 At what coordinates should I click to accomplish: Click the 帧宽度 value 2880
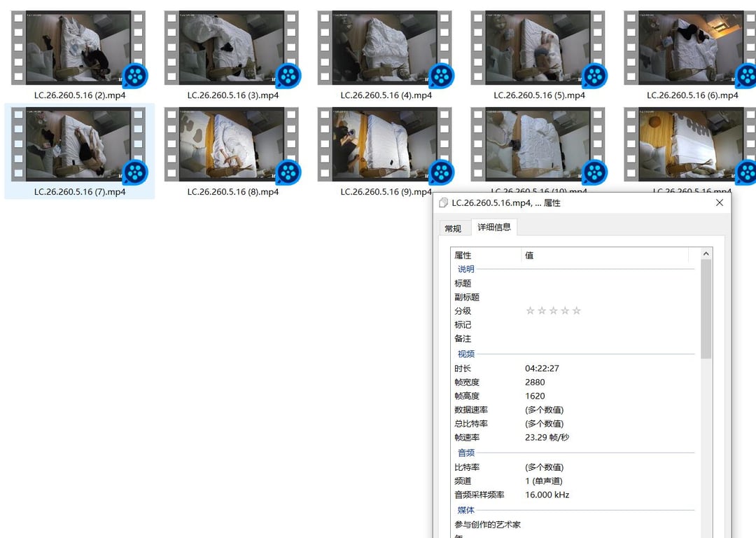point(535,382)
